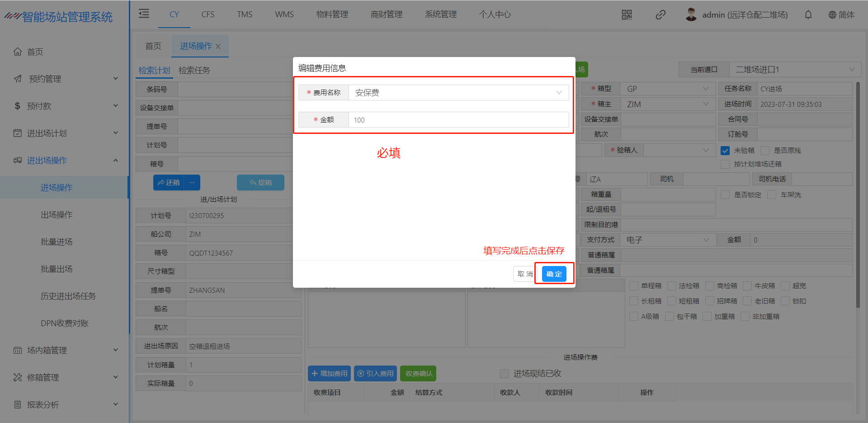Click the 取消 cancel button
Screen dimensions: 868x423
(524, 274)
